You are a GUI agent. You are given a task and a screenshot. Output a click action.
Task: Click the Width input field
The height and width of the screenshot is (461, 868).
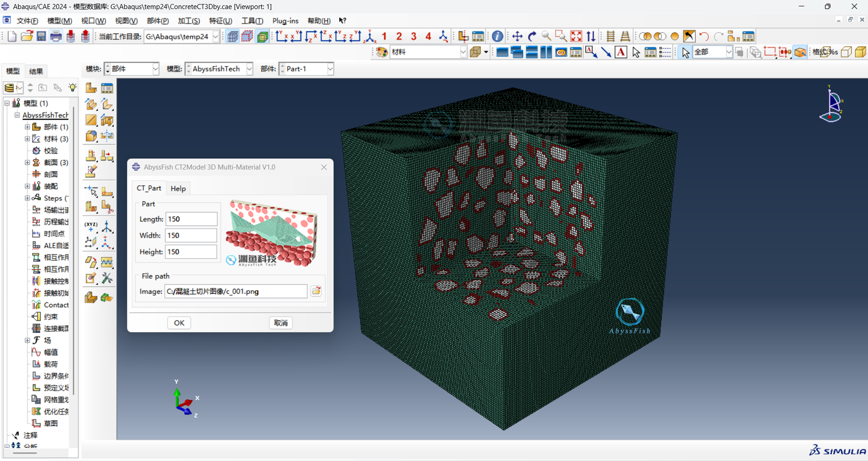click(191, 235)
